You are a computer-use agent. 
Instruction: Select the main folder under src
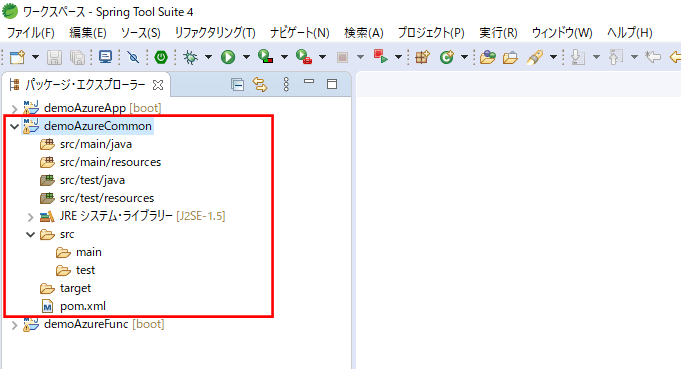click(x=89, y=252)
